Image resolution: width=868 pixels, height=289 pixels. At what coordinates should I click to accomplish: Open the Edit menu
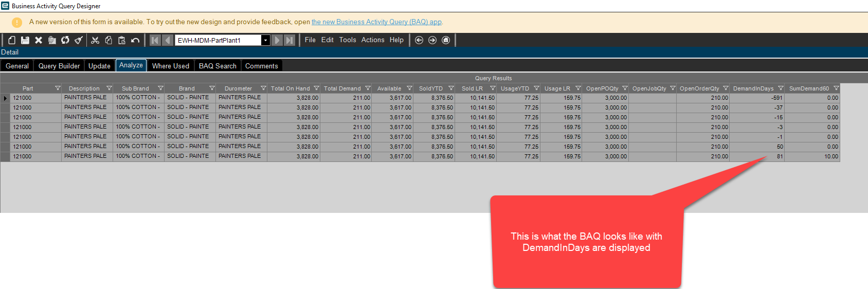pos(328,40)
